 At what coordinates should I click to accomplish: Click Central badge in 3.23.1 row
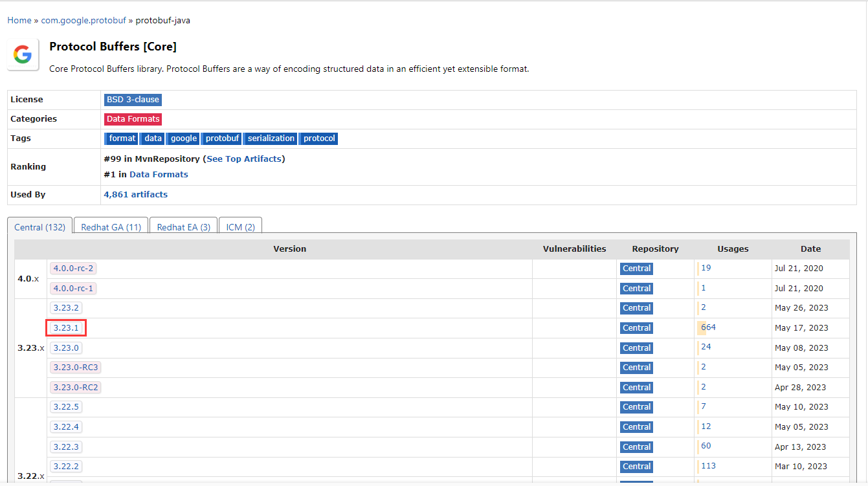click(636, 328)
